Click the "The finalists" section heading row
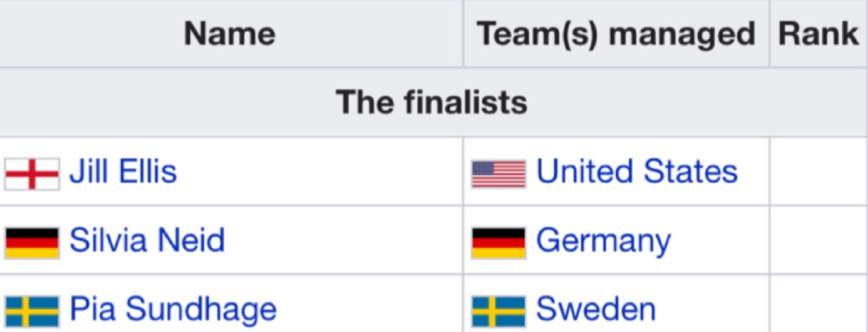The height and width of the screenshot is (332, 868). point(433,102)
